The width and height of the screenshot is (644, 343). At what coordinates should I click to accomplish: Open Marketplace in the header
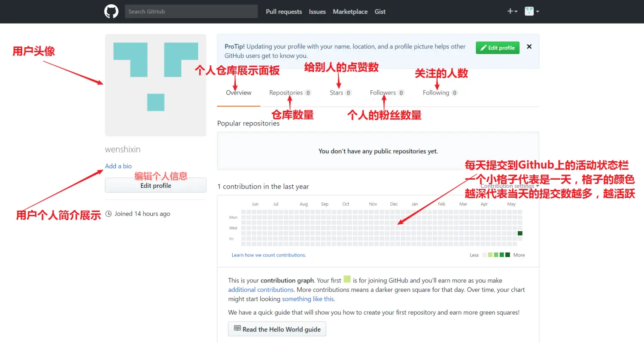(350, 12)
